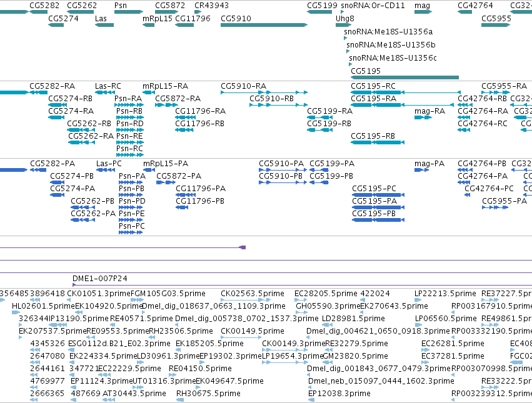Select the mag gene label
The height and width of the screenshot is (403, 532).
(x=422, y=6)
